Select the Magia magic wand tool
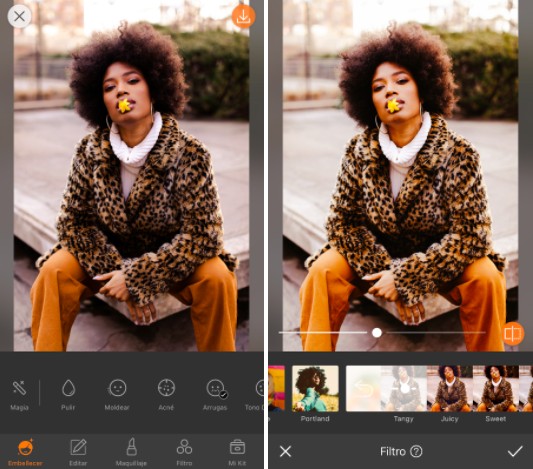The height and width of the screenshot is (469, 533). coord(19,395)
